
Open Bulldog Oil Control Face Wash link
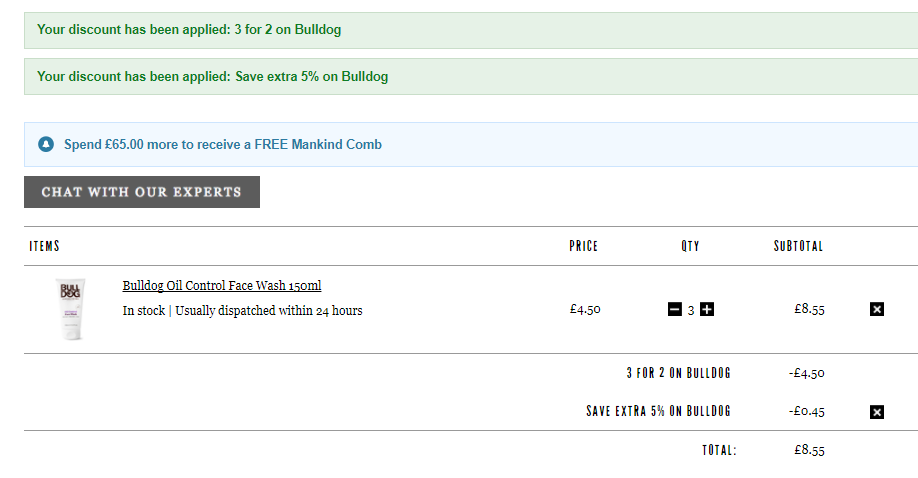pyautogui.click(x=222, y=286)
